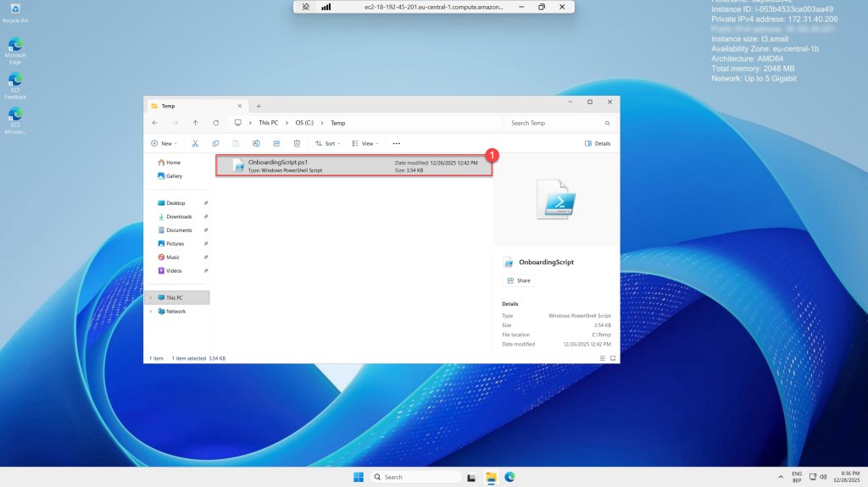868x487 pixels.
Task: Open the New dropdown menu
Action: pyautogui.click(x=164, y=144)
